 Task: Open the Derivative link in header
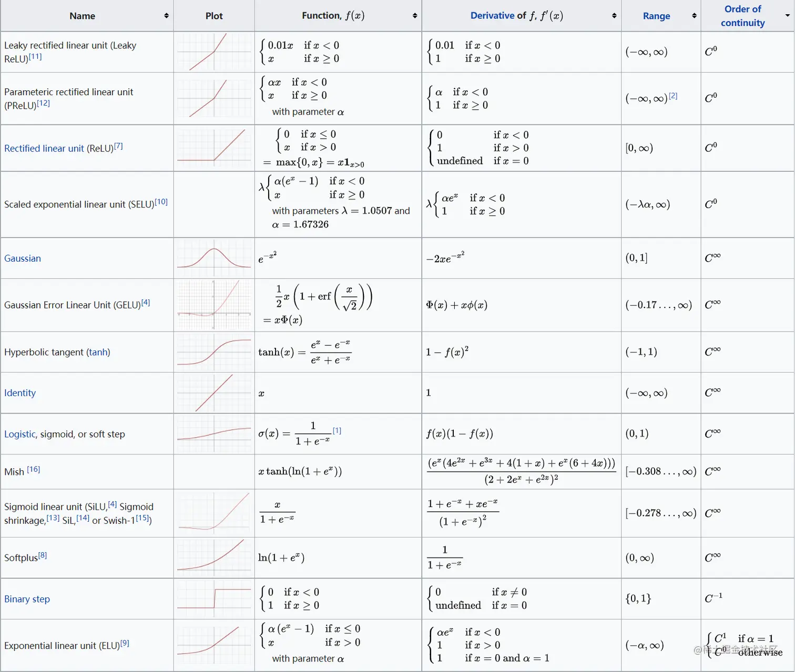coord(492,16)
